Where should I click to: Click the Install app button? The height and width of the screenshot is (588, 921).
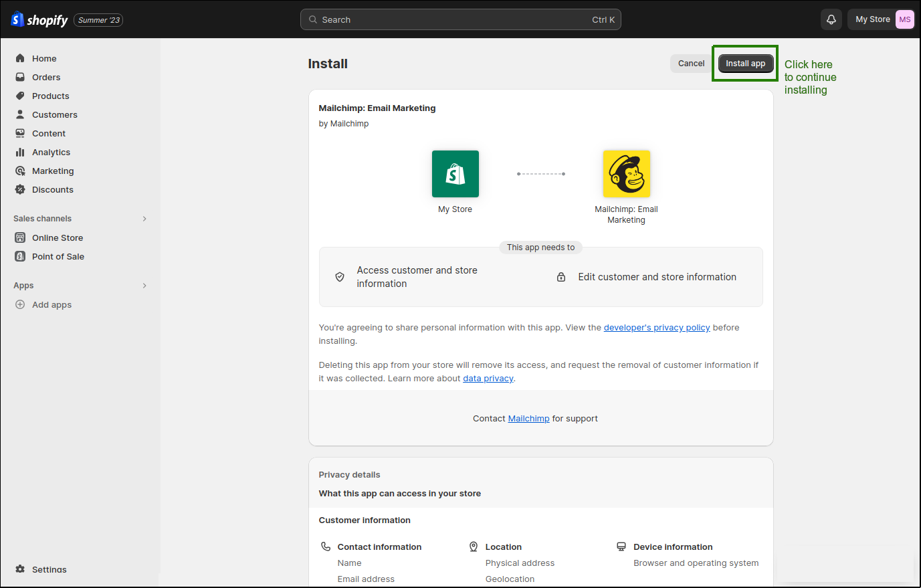point(746,64)
